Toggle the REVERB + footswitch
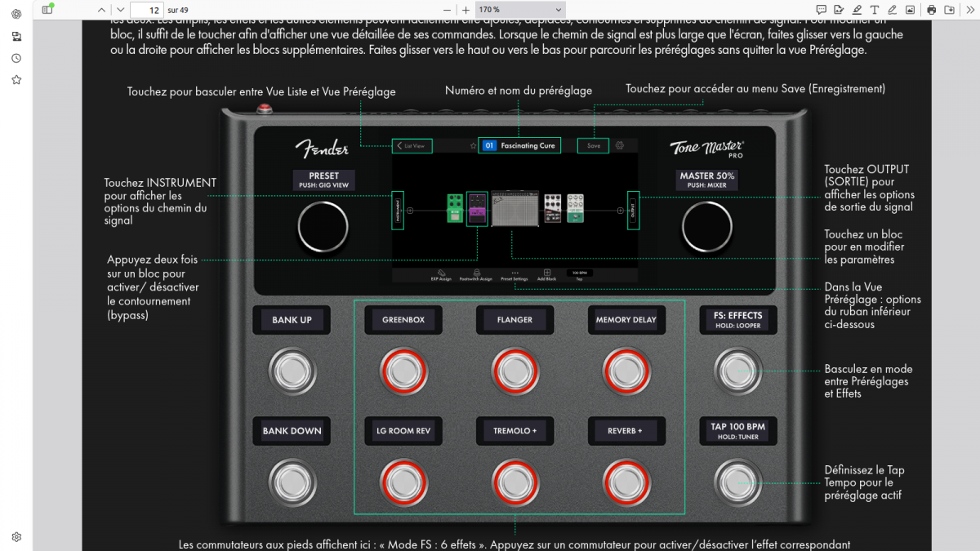Screen dimensions: 980x551 coord(626,482)
